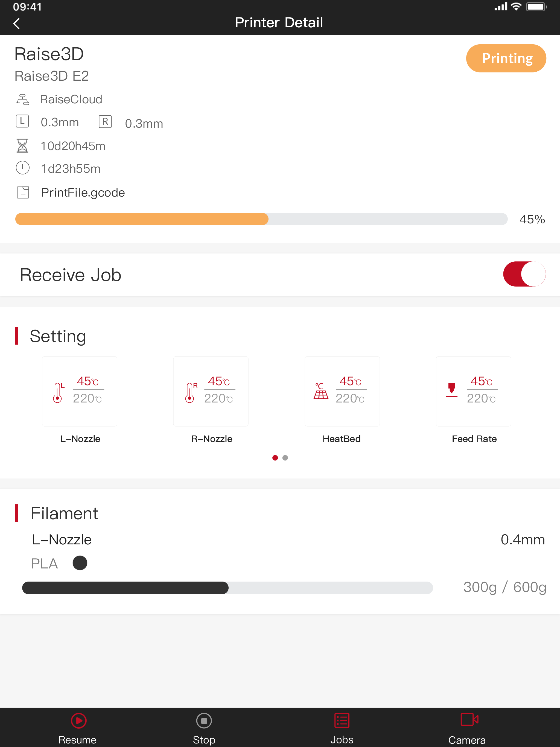Image resolution: width=560 pixels, height=747 pixels.
Task: Select the PrintFile.gcode file entry
Action: click(x=83, y=192)
